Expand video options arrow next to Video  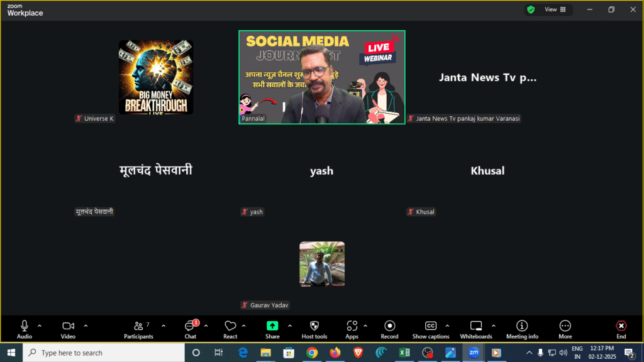click(x=86, y=326)
